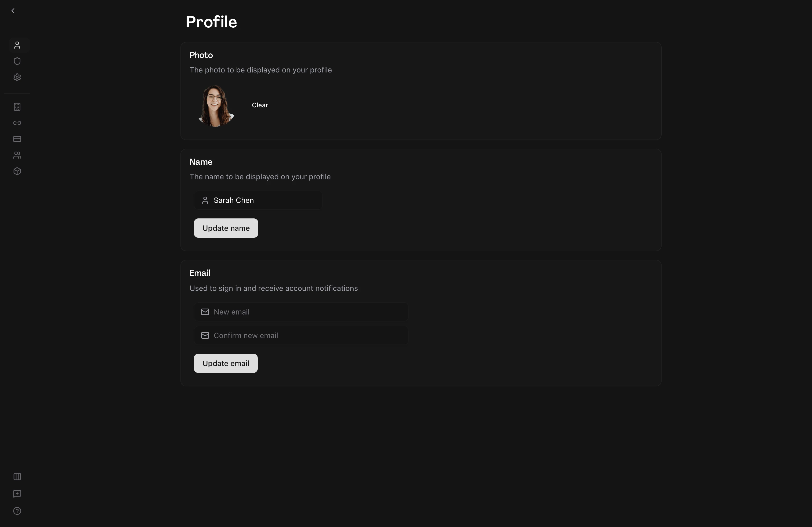Open the Security shield icon in sidebar
Image resolution: width=812 pixels, height=527 pixels.
coord(17,61)
